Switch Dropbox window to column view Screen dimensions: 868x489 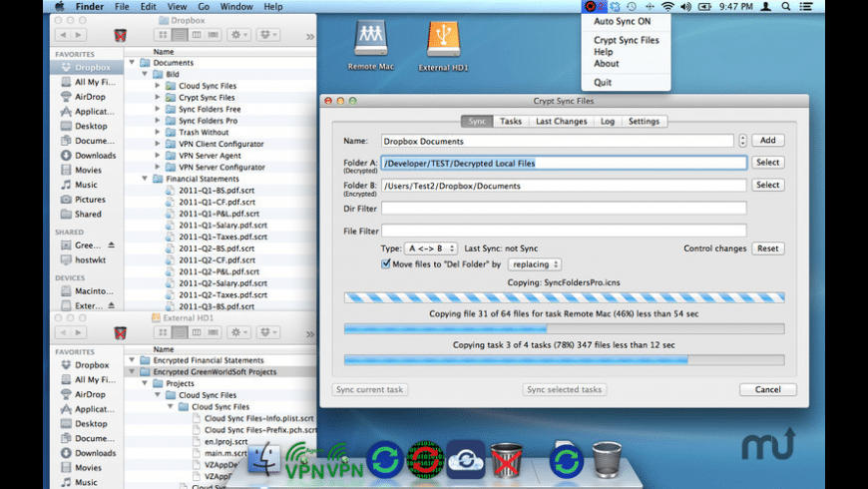tap(197, 35)
